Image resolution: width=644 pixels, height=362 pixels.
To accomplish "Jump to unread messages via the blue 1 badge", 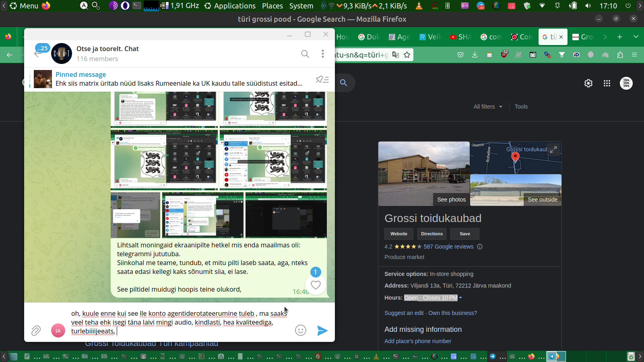I will (316, 272).
